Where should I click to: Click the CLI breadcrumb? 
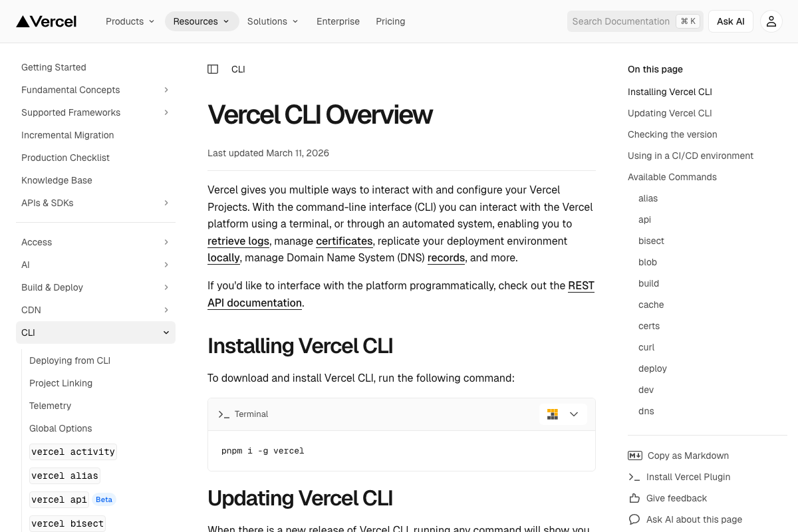pos(238,69)
